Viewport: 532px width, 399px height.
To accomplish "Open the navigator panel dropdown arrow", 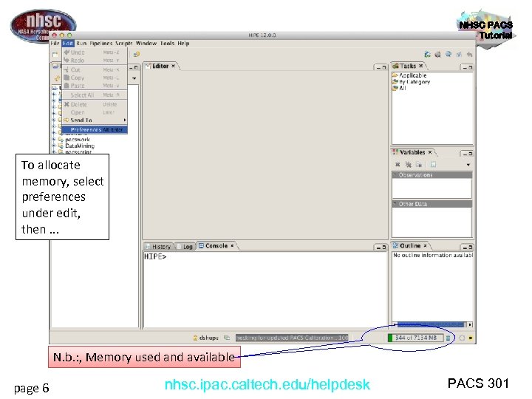I will click(x=134, y=78).
